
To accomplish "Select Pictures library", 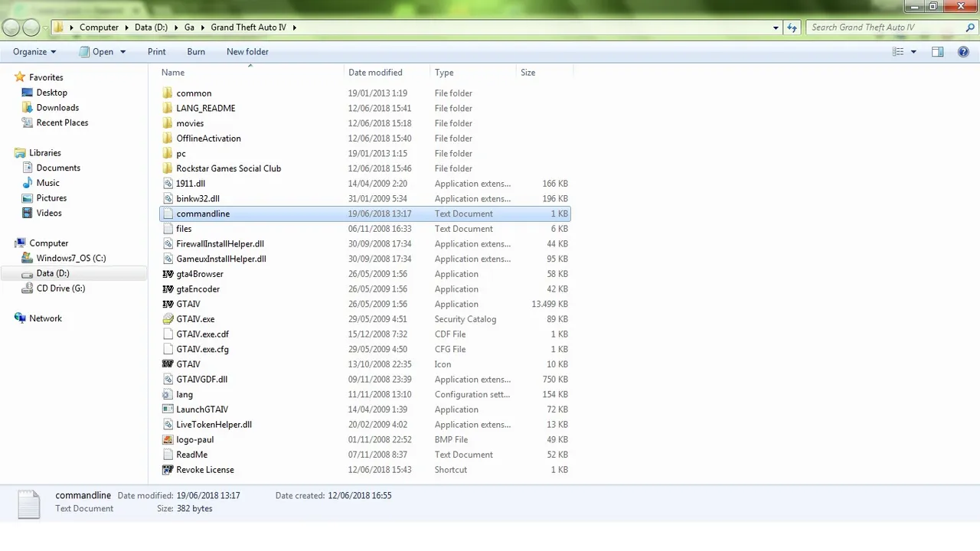I will tap(51, 198).
